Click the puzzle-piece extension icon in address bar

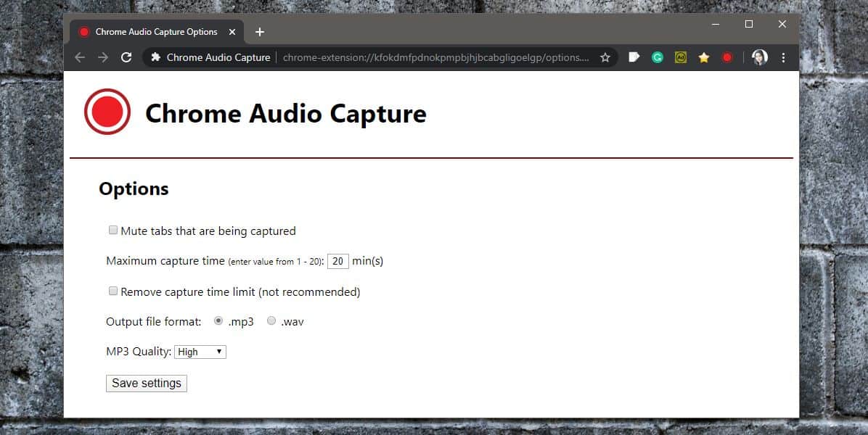pyautogui.click(x=156, y=57)
